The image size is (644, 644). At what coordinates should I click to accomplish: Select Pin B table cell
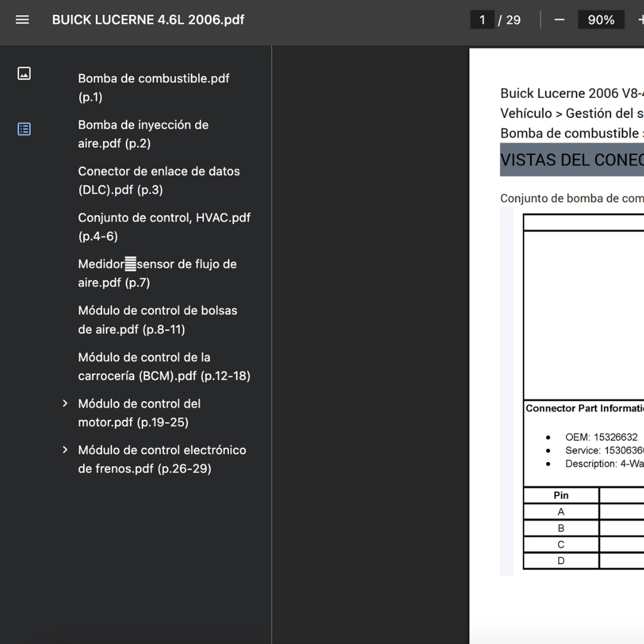[561, 528]
